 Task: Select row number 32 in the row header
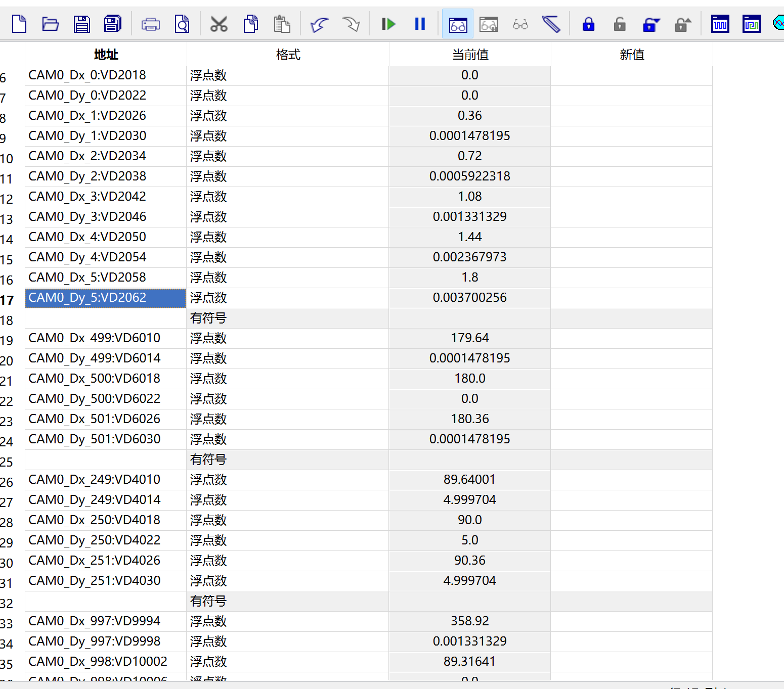(x=7, y=604)
